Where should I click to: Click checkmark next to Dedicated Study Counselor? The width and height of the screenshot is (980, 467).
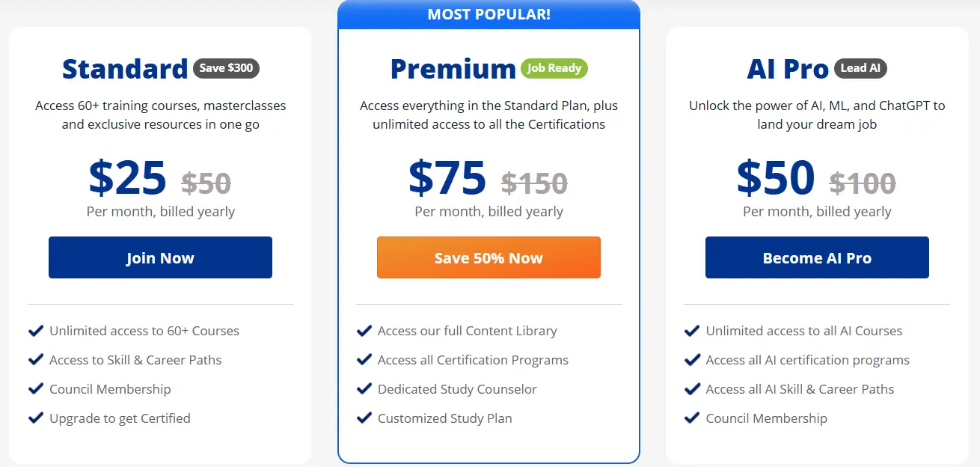point(364,389)
